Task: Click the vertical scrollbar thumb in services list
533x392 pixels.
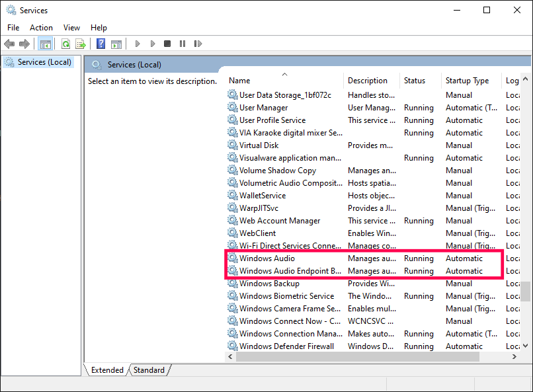Action: [526, 291]
